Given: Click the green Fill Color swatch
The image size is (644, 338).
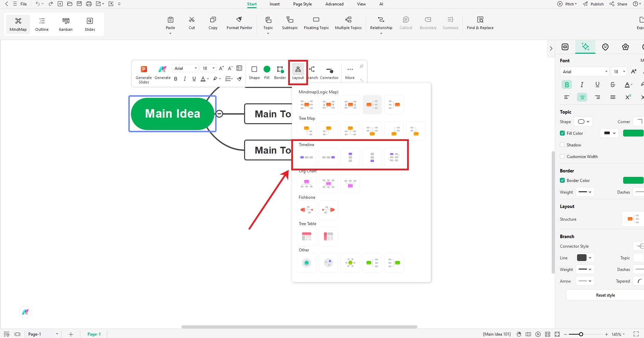Looking at the screenshot, I should (x=633, y=133).
